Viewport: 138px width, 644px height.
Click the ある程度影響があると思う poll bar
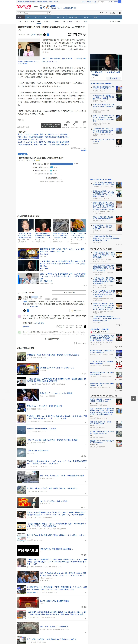point(52,167)
